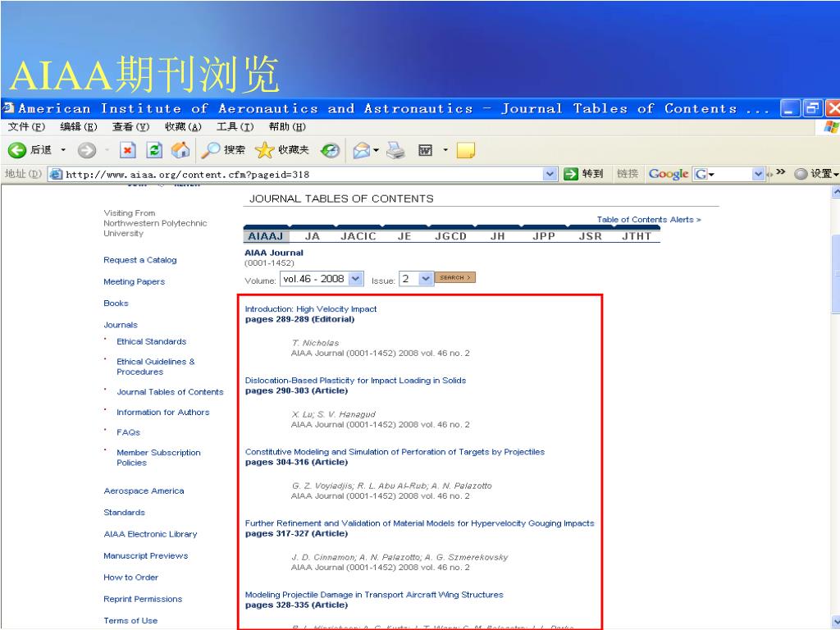
Task: Click the green Go arrow button
Action: pyautogui.click(x=571, y=174)
